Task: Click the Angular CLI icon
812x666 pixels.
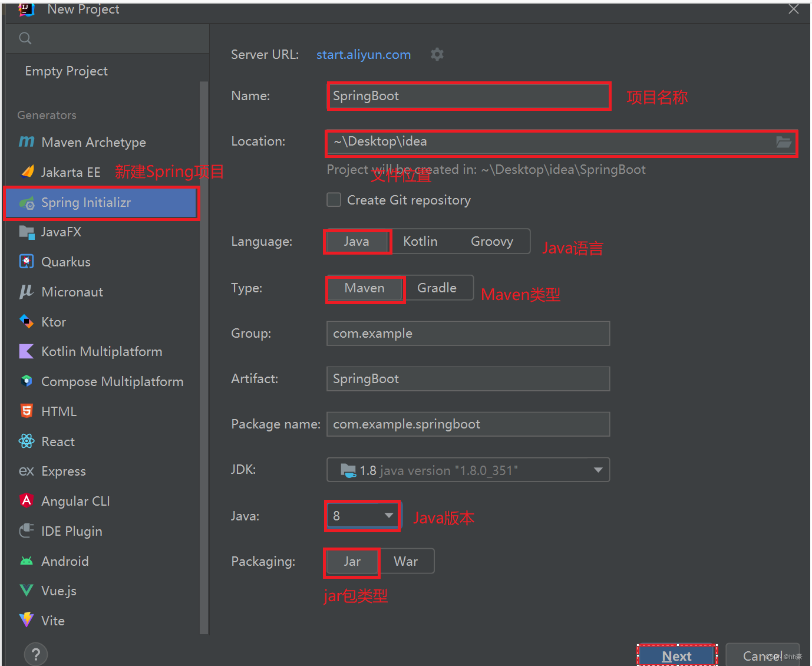Action: [x=27, y=500]
